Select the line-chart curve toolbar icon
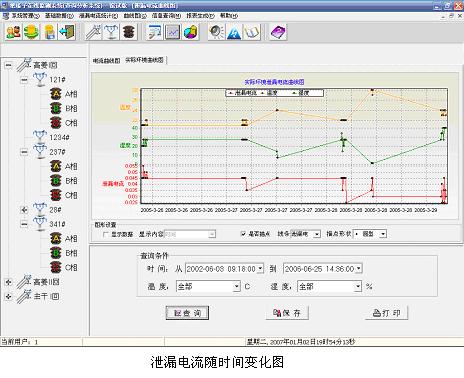The width and height of the screenshot is (464, 378). [x=173, y=32]
